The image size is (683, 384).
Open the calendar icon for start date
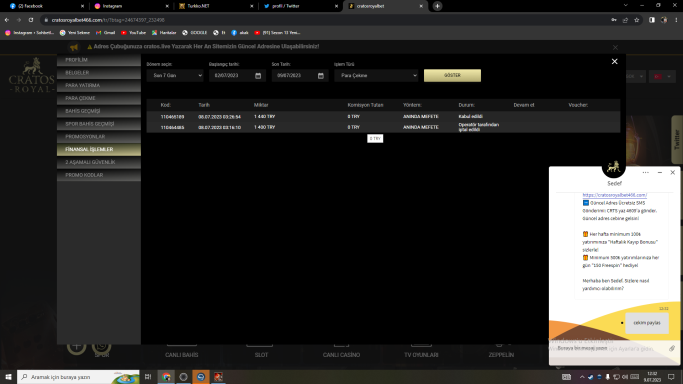click(x=258, y=76)
